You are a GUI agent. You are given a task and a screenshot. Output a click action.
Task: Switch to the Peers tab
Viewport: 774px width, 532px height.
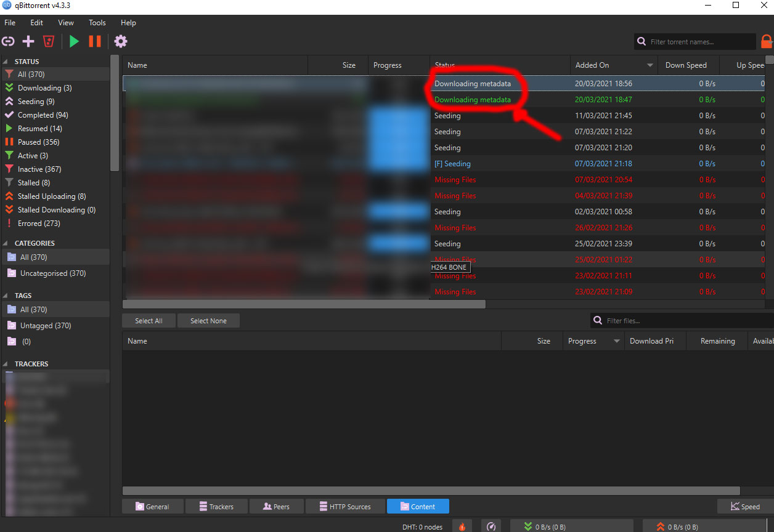(x=276, y=506)
